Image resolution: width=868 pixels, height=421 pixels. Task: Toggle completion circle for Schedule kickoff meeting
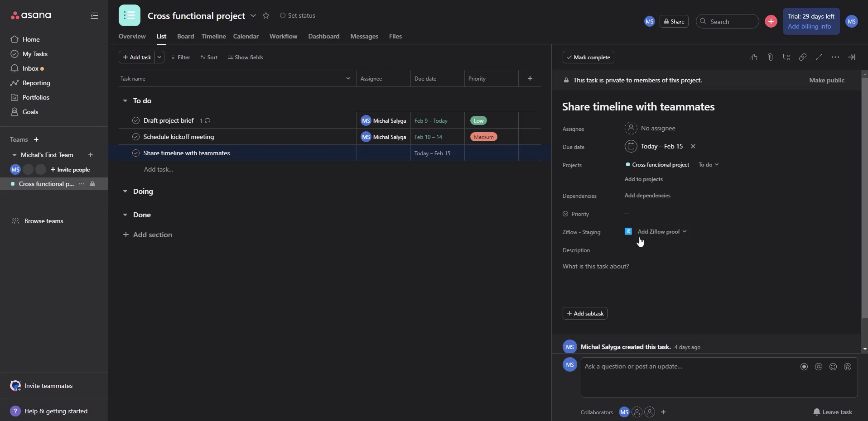pos(135,137)
